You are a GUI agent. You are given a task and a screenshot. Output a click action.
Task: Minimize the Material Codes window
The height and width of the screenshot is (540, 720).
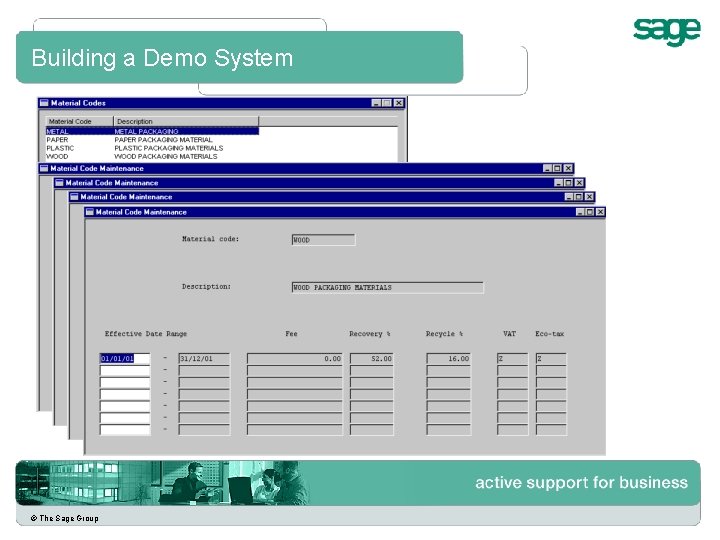376,103
